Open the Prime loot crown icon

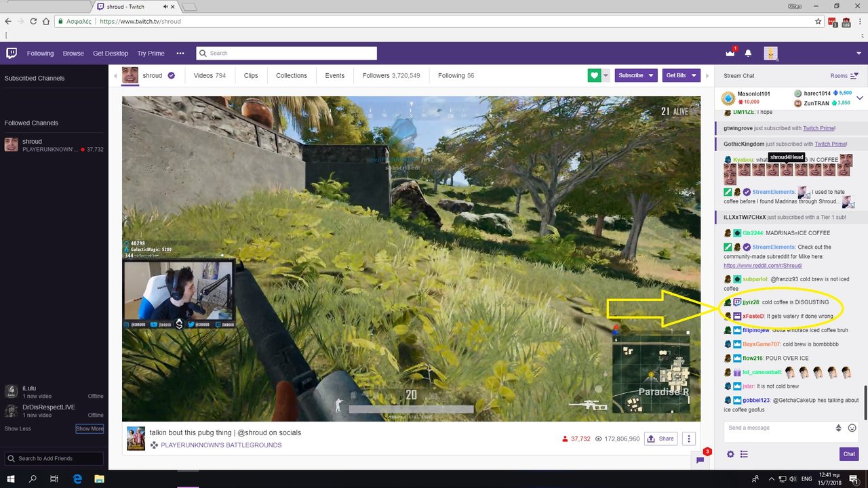point(730,53)
